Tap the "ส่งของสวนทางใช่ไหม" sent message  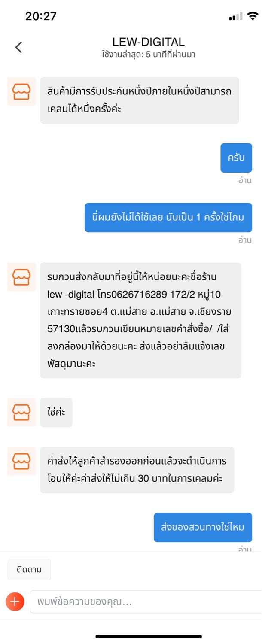pos(203,527)
